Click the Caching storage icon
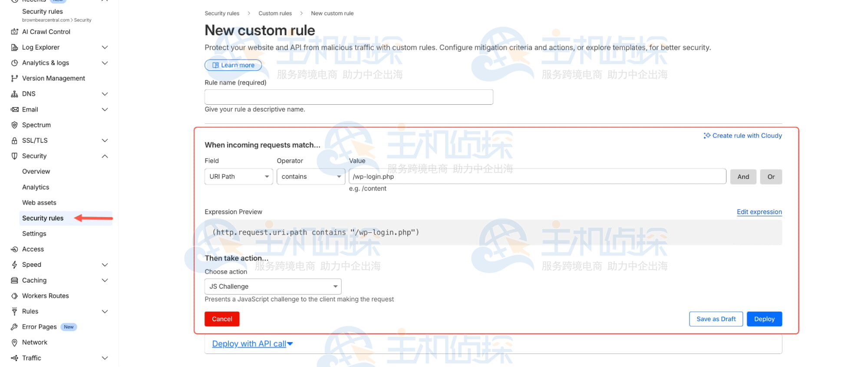 (14, 281)
